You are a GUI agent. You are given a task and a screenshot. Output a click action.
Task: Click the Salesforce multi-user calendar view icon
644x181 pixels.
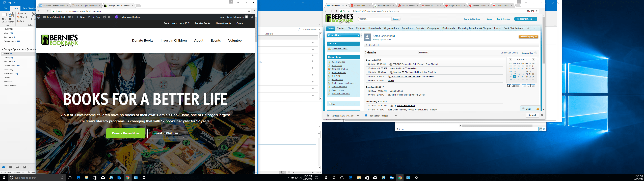(514, 86)
